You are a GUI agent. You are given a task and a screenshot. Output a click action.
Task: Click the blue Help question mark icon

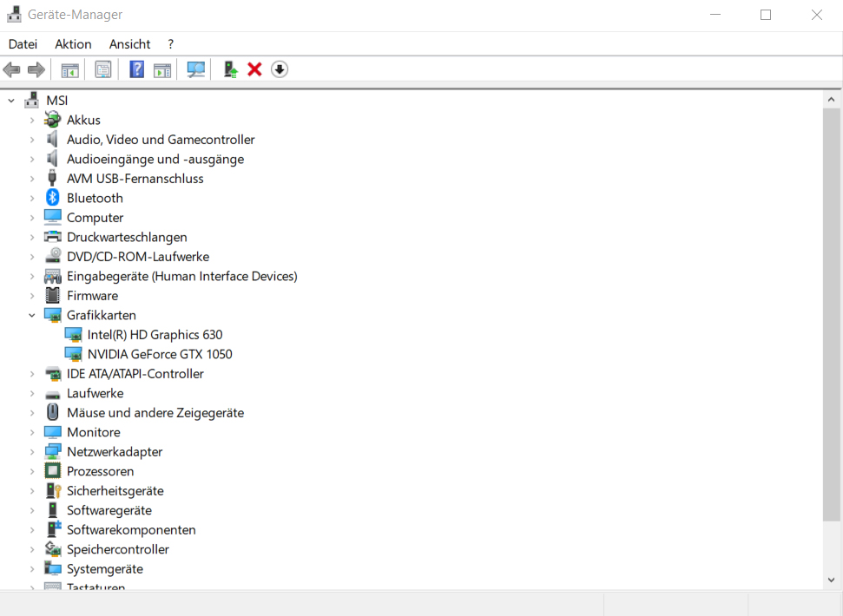click(137, 69)
